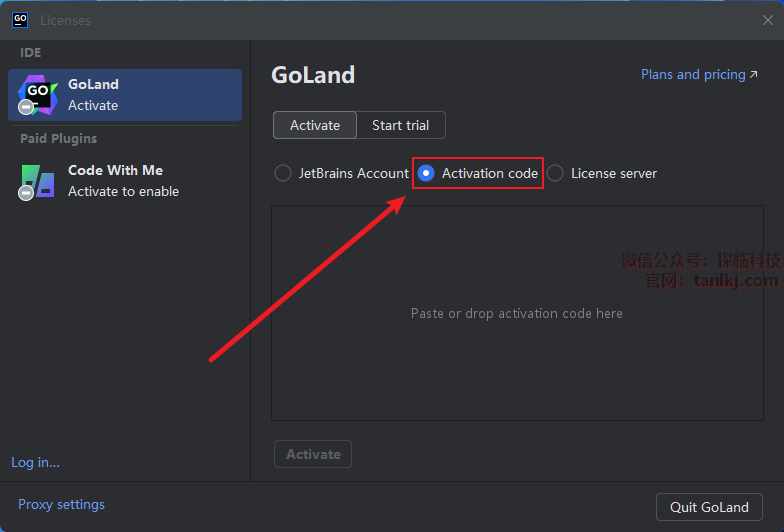Switch to the Activate tab
The width and height of the screenshot is (784, 532).
pos(315,125)
